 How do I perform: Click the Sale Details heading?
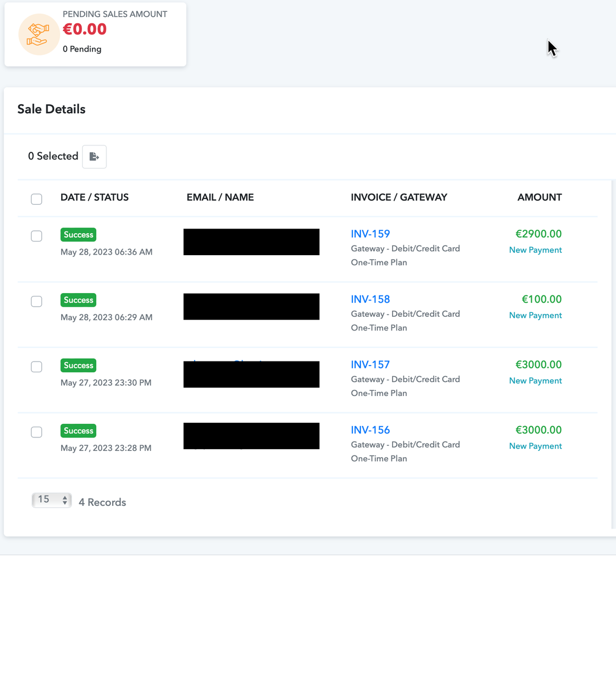point(51,109)
